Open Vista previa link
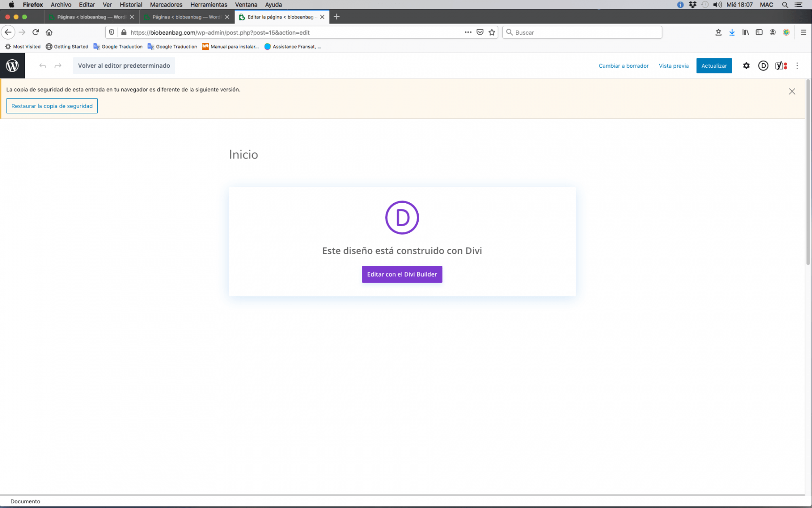This screenshot has height=508, width=812. point(673,66)
